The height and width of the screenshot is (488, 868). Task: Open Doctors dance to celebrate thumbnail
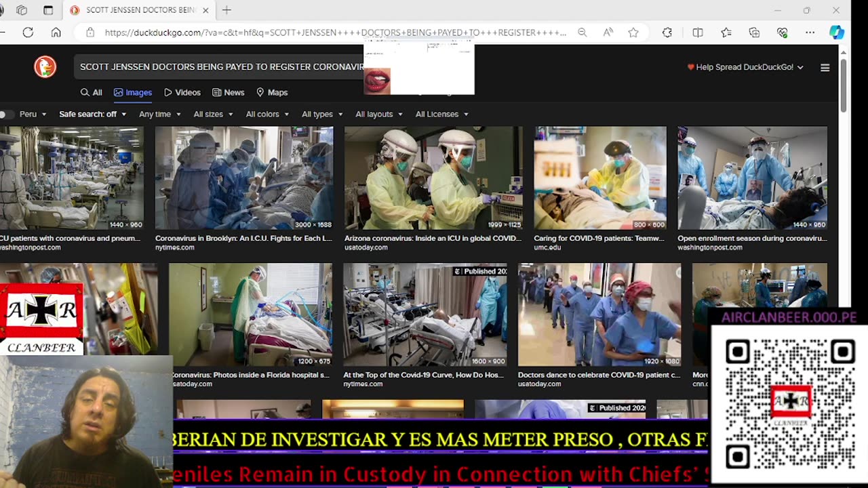pyautogui.click(x=599, y=315)
